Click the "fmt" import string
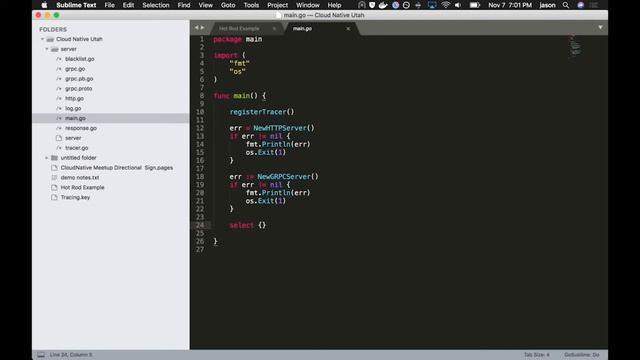The image size is (640, 360). click(x=239, y=63)
